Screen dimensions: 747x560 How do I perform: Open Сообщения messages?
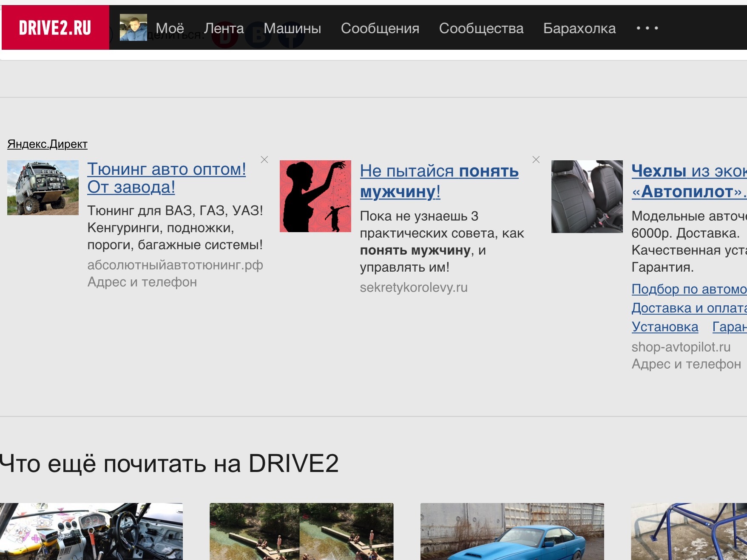tap(380, 28)
